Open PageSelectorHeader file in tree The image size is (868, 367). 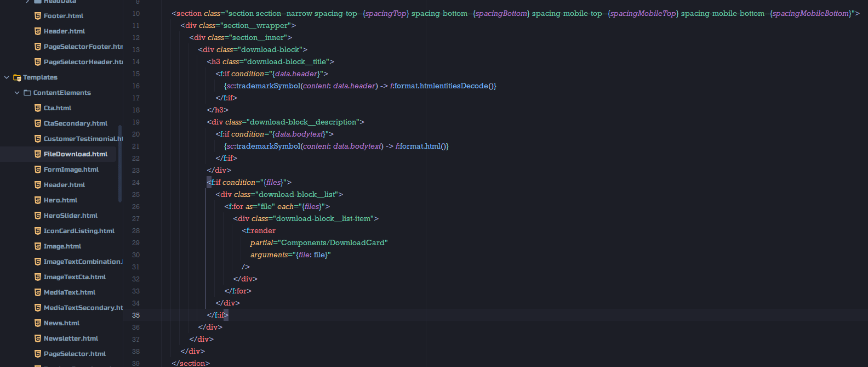point(83,62)
